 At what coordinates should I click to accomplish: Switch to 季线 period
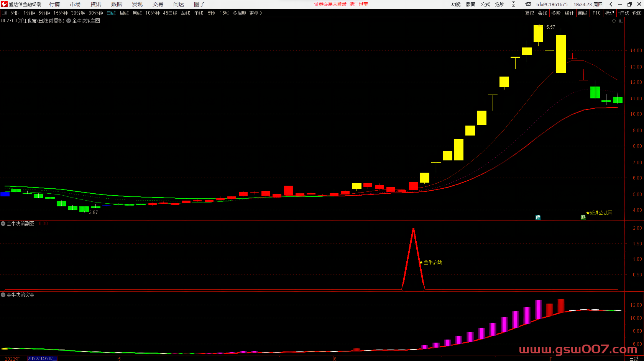pos(186,13)
